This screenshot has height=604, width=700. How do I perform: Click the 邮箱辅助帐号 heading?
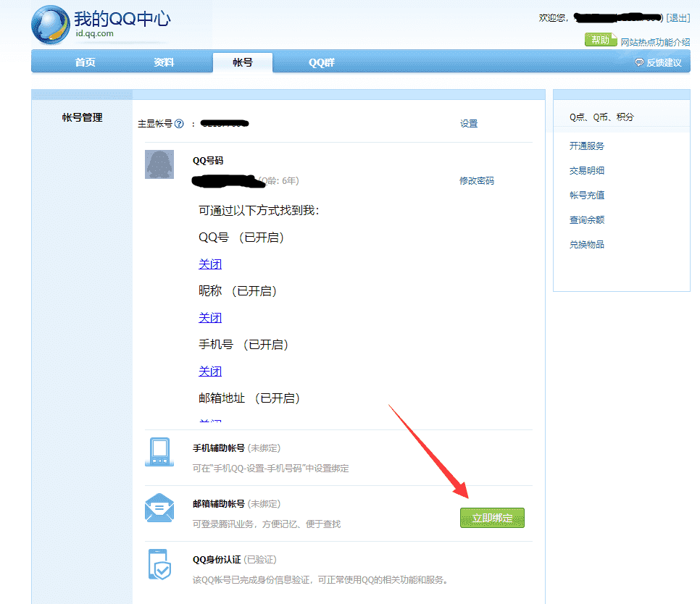click(x=218, y=503)
